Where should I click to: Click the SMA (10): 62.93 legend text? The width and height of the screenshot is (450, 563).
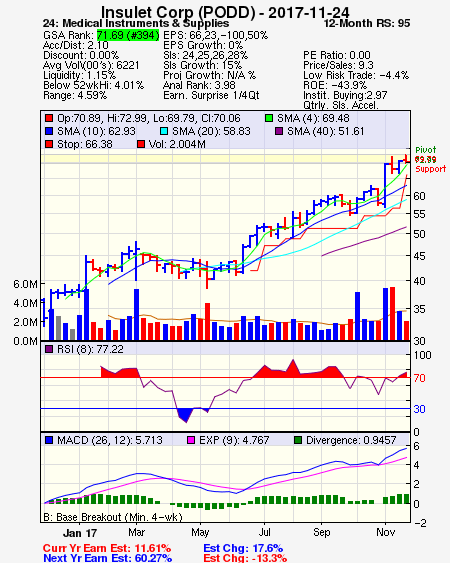[x=96, y=131]
